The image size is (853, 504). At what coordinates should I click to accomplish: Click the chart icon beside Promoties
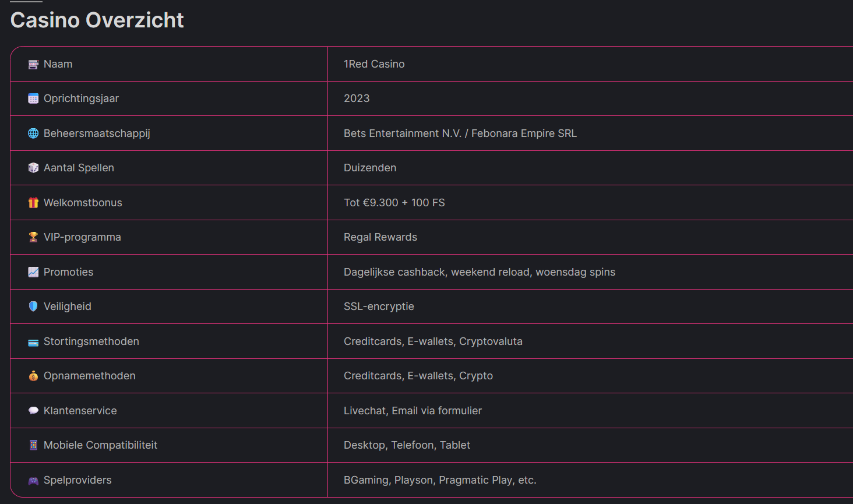(33, 272)
